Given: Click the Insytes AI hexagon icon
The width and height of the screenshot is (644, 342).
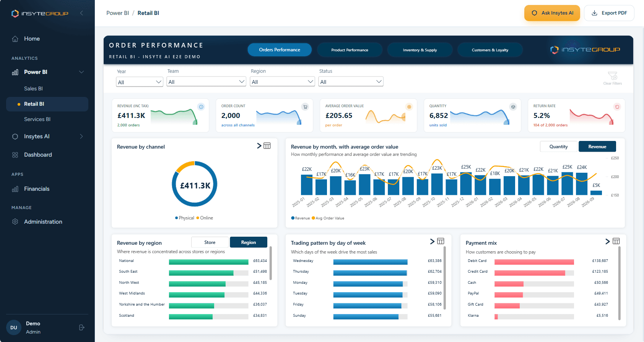Looking at the screenshot, I should [15, 136].
